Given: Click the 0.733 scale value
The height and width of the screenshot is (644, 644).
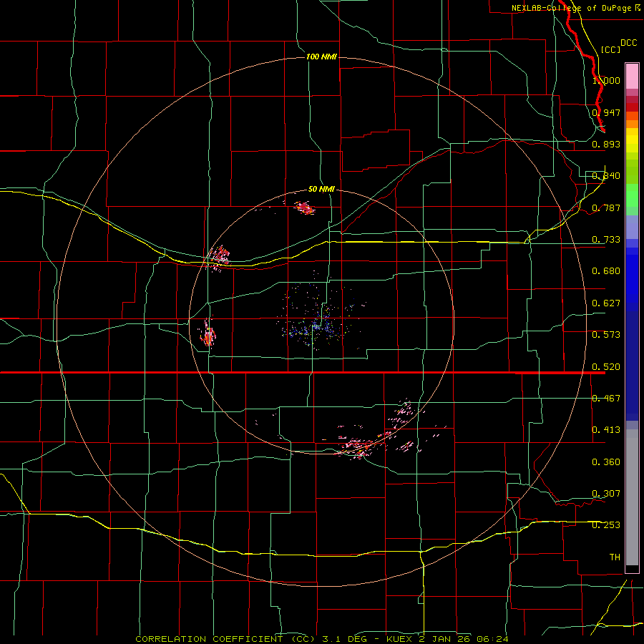Looking at the screenshot, I should (x=606, y=240).
